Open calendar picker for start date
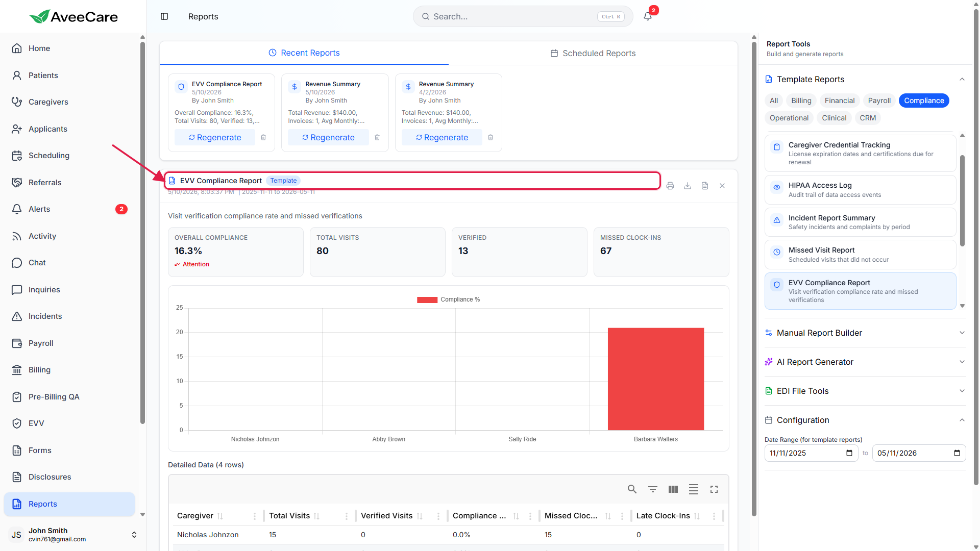 (x=849, y=453)
